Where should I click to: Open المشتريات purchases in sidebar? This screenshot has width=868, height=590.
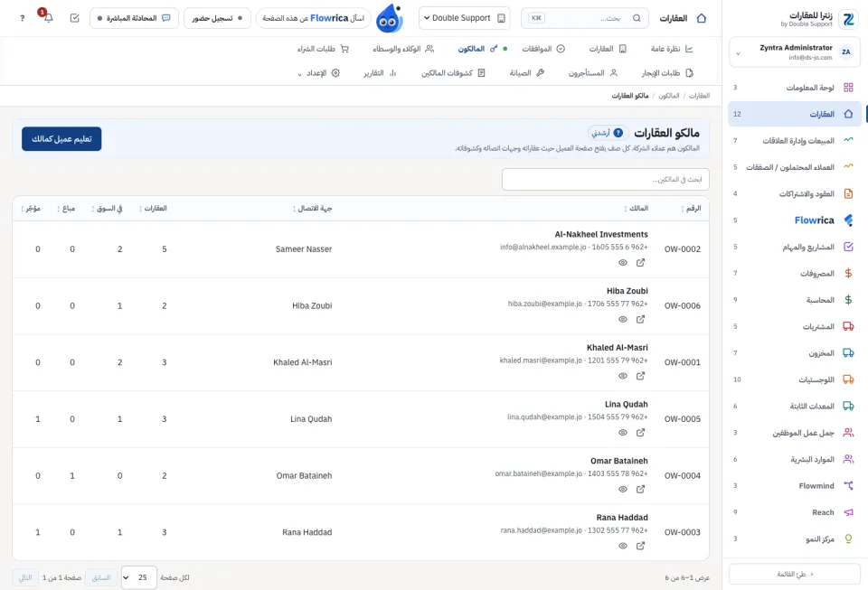[795, 326]
